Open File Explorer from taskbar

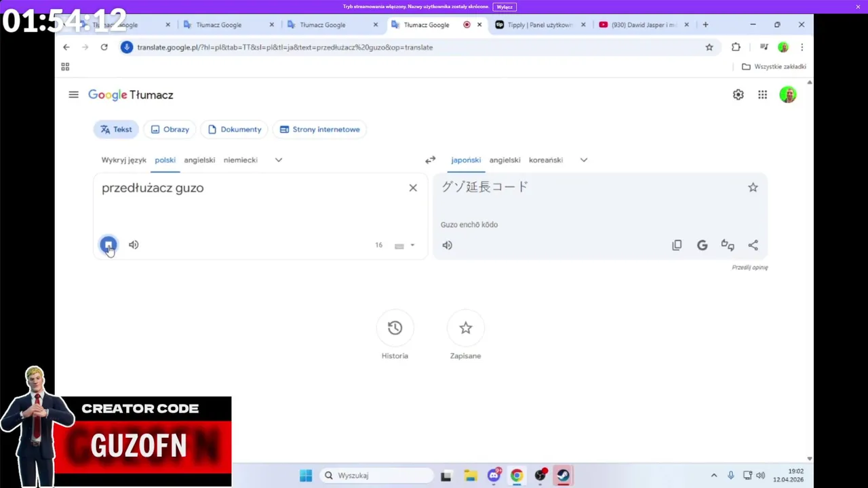(470, 475)
